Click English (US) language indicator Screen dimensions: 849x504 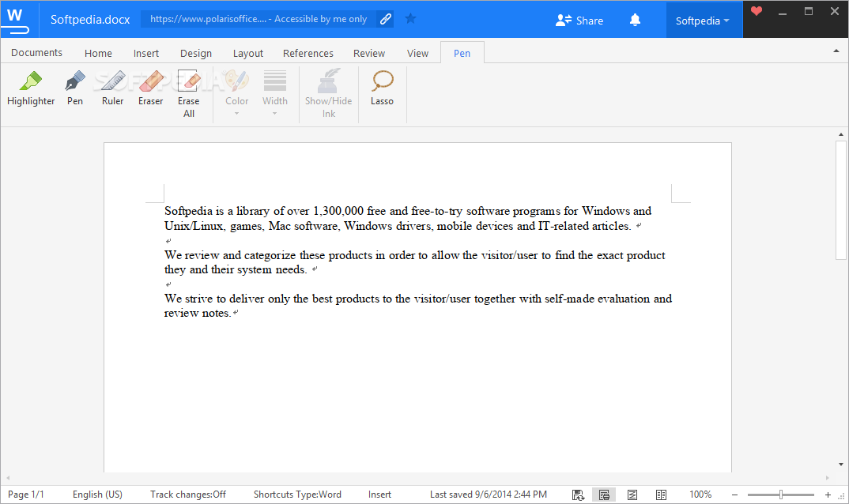tap(97, 495)
